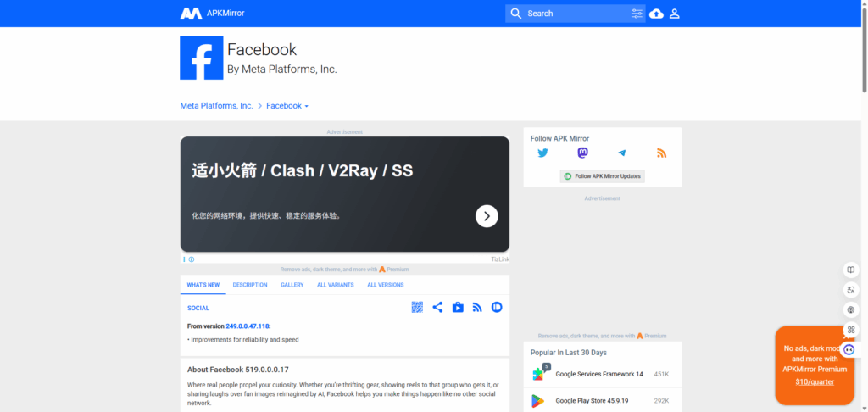Click the assistant face icon at right edge
This screenshot has width=868, height=412.
point(849,349)
